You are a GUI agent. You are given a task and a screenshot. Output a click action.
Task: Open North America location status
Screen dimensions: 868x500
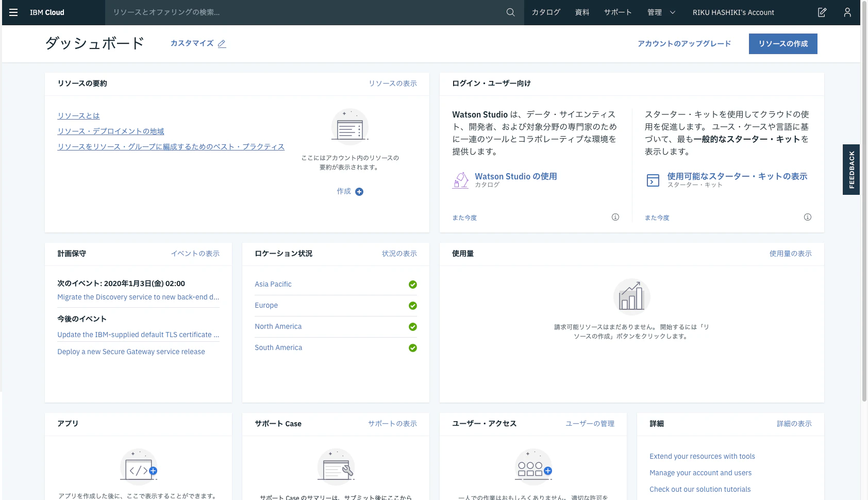coord(278,326)
